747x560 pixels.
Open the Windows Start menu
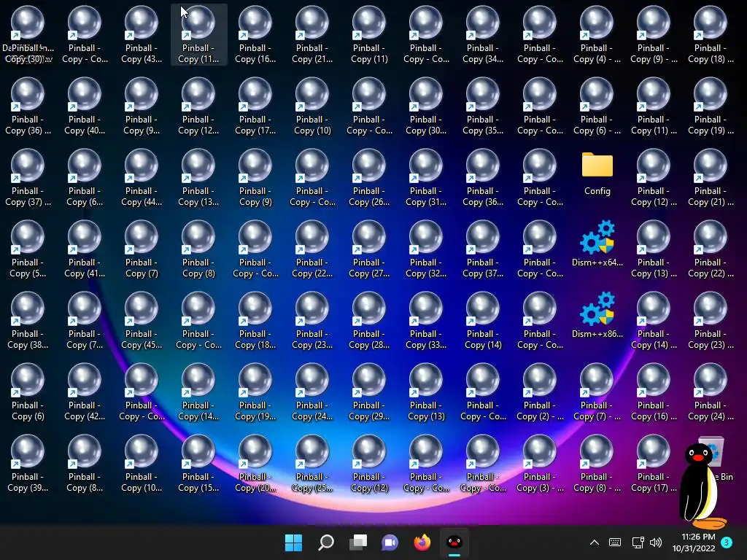tap(293, 542)
